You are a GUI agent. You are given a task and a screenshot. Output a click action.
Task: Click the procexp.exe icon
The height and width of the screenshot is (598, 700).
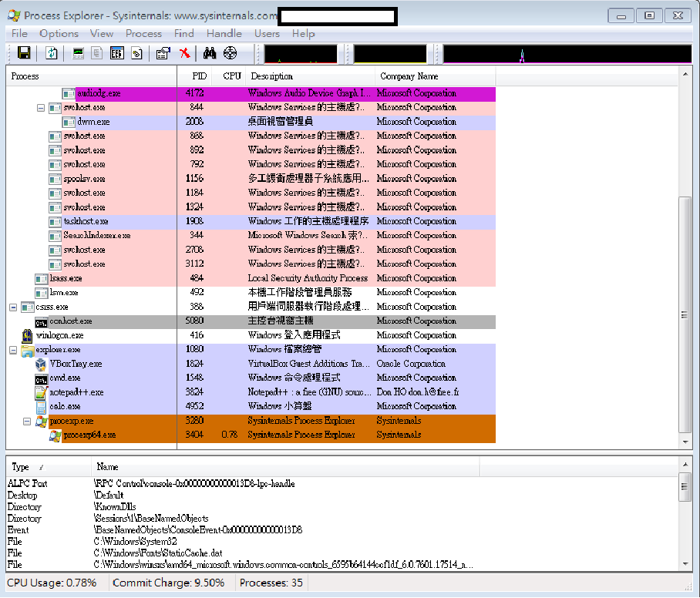[x=41, y=422]
